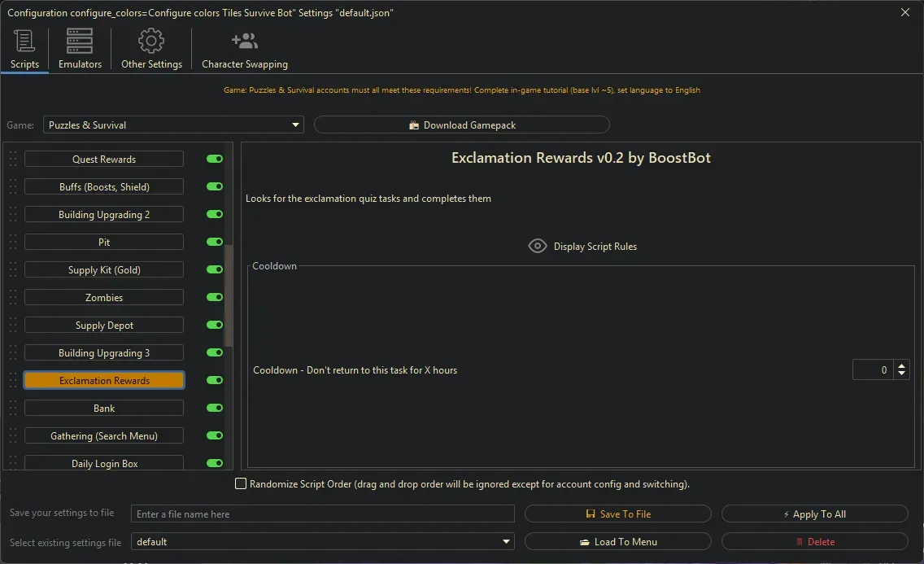Enable Randomize Script Order checkbox

click(241, 483)
